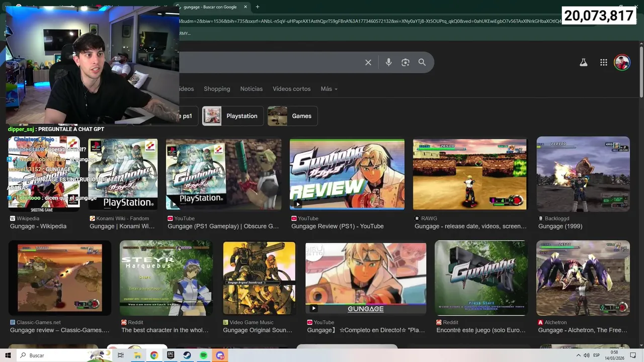
Task: Open the Backloggd Gungage (1999) link
Action: pos(560,226)
